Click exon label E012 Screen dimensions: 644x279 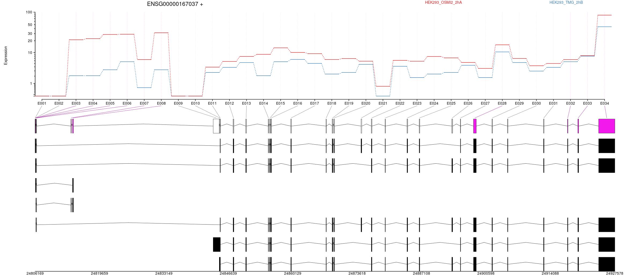229,103
